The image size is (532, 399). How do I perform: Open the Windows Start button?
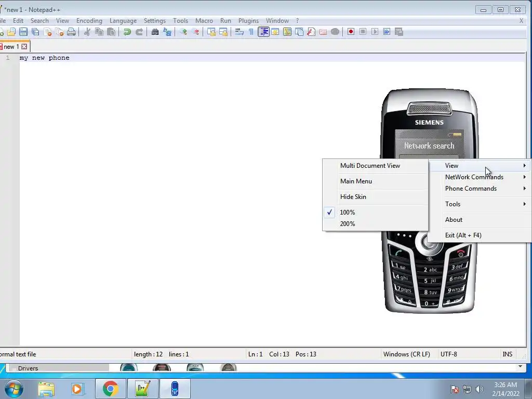(14, 389)
